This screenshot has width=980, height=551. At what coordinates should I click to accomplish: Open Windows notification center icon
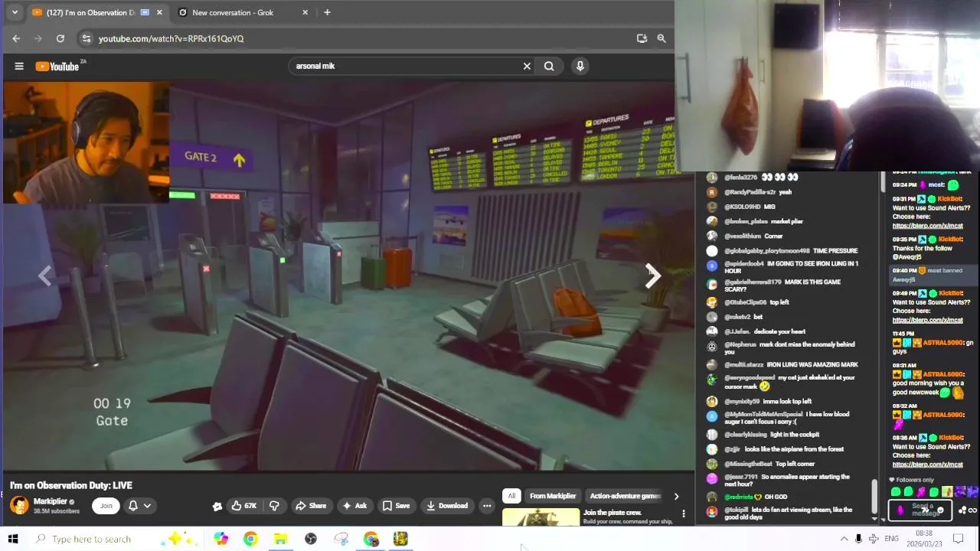click(958, 539)
